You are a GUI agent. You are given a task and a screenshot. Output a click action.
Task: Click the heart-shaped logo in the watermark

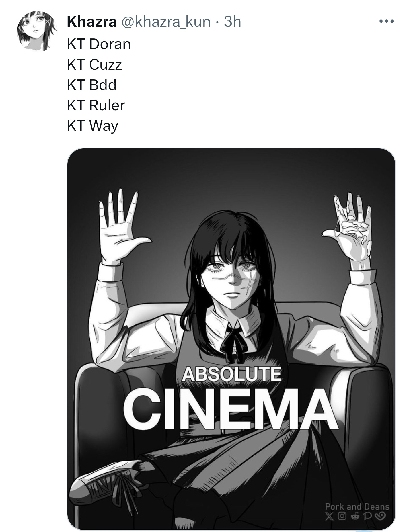pyautogui.click(x=380, y=516)
